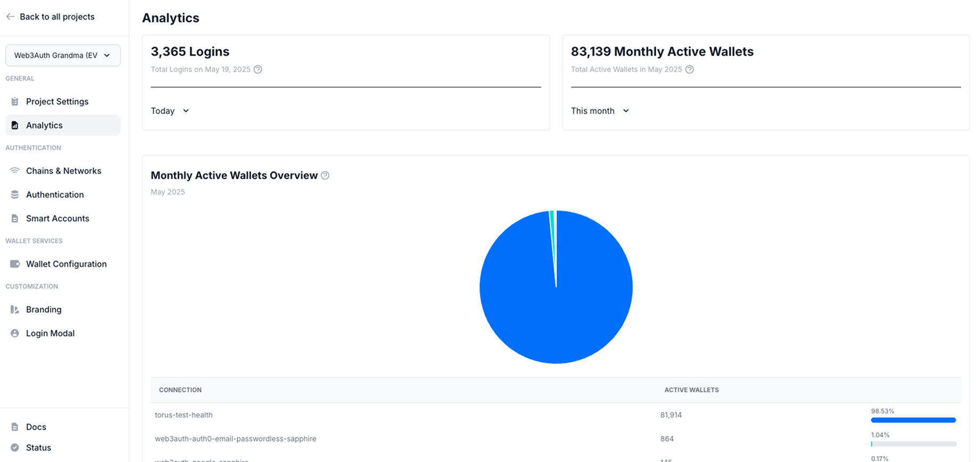Click help icon by Monthly Active Wallets Overview
980x462 pixels.
click(325, 176)
